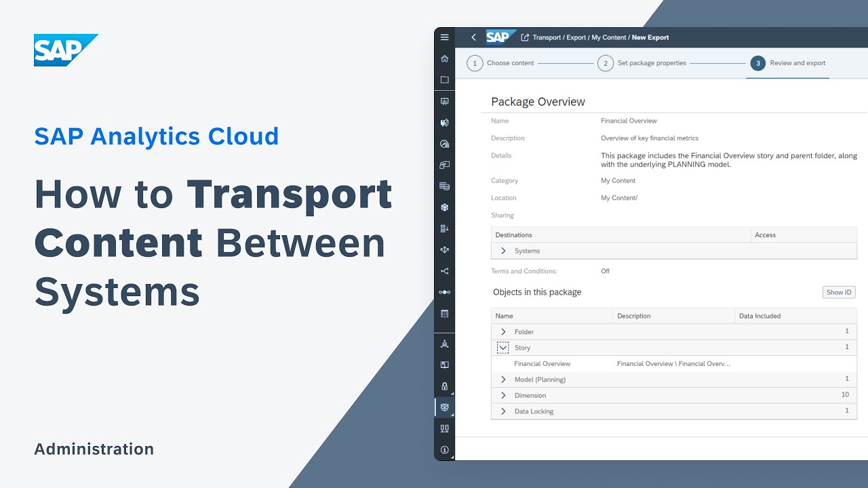Open the Modeler cube icon
This screenshot has width=868, height=488.
(x=444, y=207)
